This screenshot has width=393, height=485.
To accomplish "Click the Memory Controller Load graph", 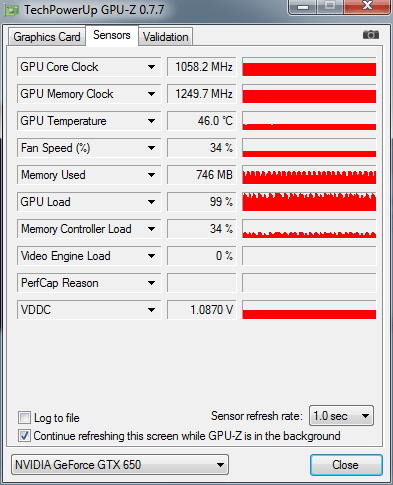I will 309,229.
